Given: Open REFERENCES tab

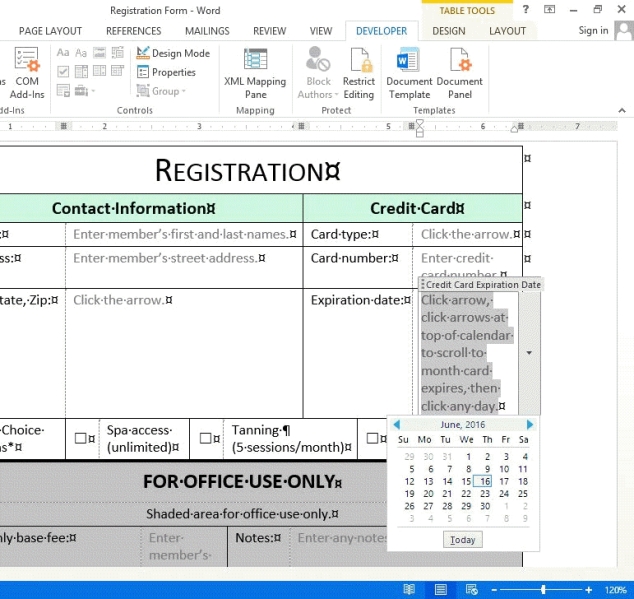Looking at the screenshot, I should click(x=133, y=31).
